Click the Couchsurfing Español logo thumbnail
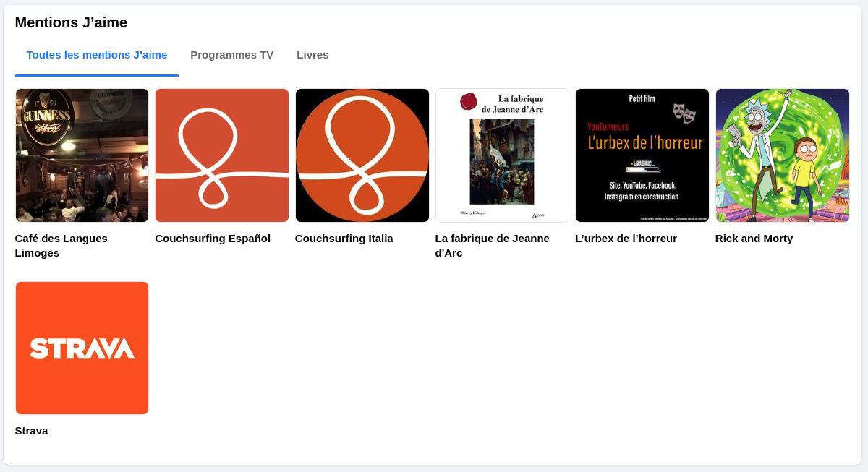Viewport: 868px width, 472px height. click(x=222, y=155)
